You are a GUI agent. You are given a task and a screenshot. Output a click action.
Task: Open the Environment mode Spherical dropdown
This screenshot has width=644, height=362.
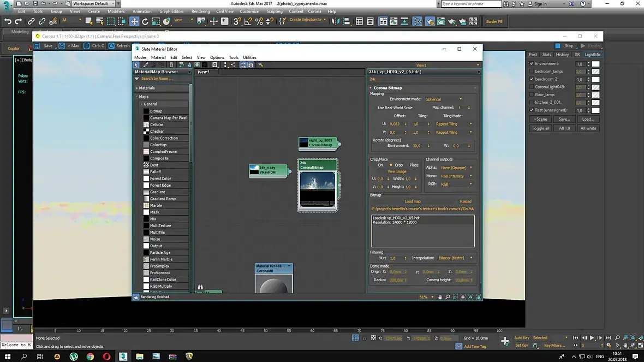tap(444, 99)
